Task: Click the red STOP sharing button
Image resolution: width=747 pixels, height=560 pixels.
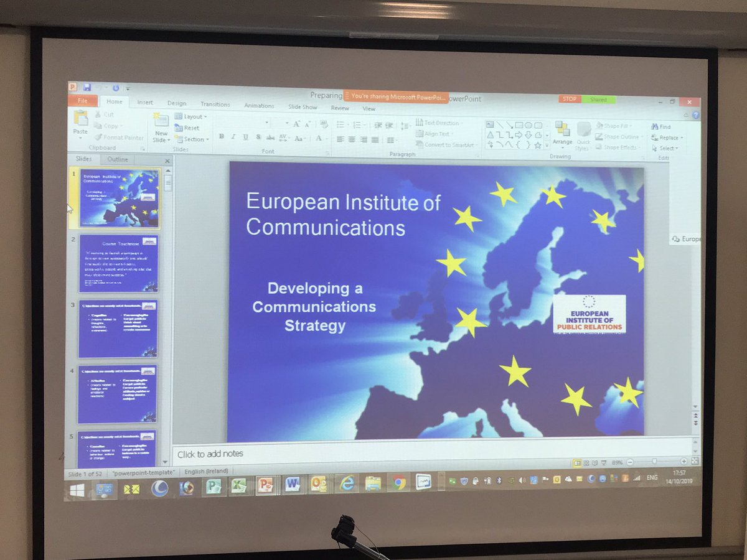Action: 570,99
